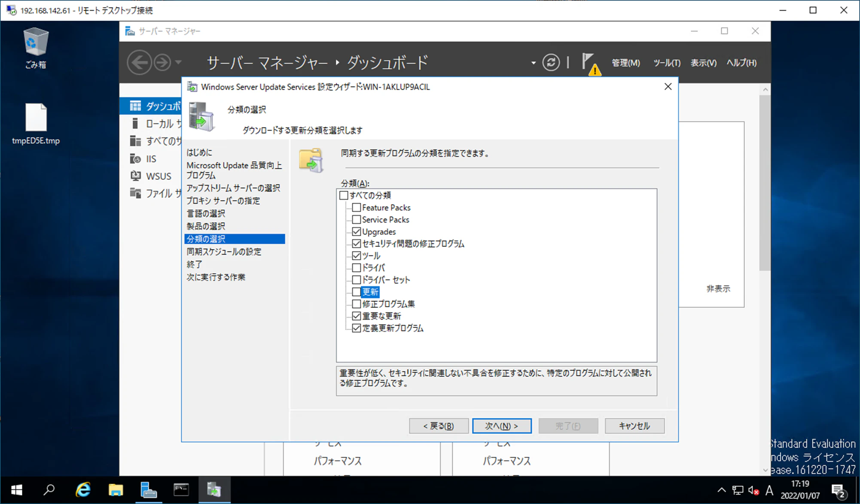
Task: Enable Feature Packs classification
Action: click(356, 207)
